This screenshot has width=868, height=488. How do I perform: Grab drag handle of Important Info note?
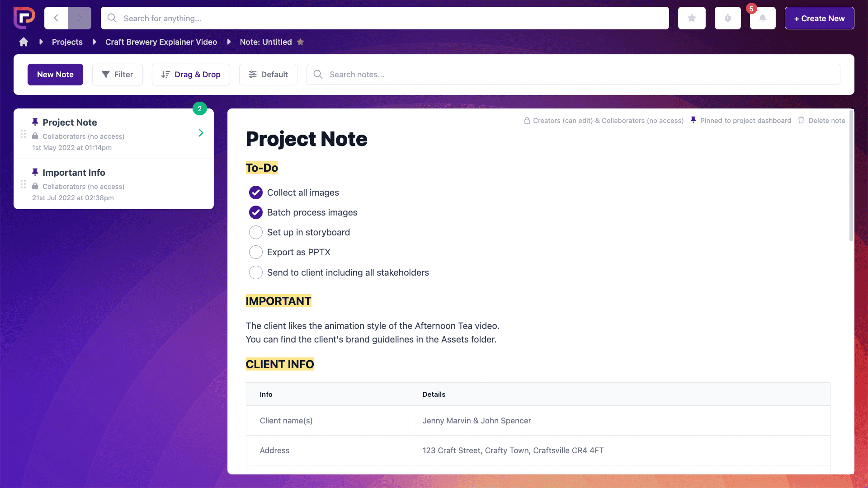click(23, 184)
